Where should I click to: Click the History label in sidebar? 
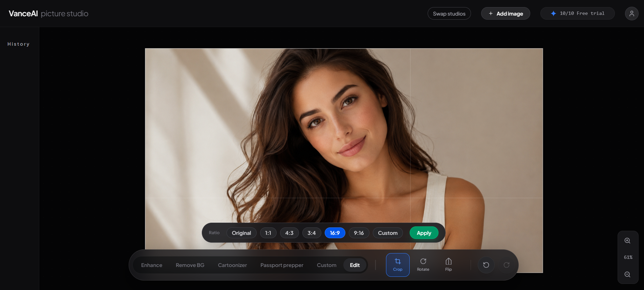[x=19, y=44]
